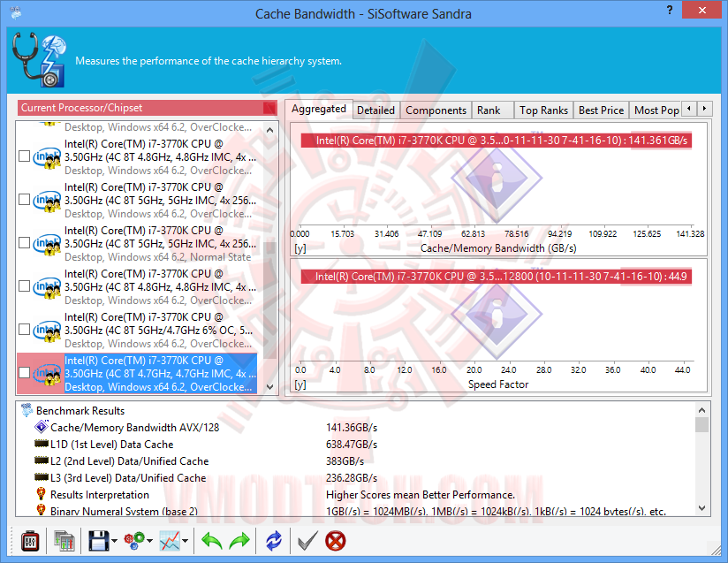Close the Cache Bandwidth window
The image size is (728, 563).
701,10
